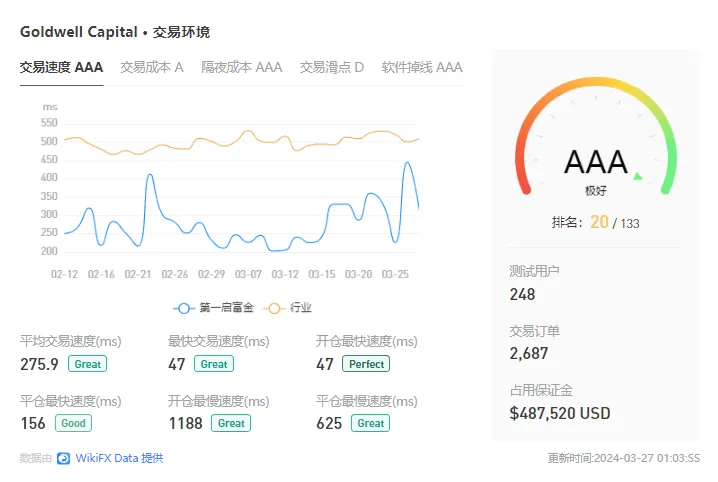The width and height of the screenshot is (718, 482).
Task: Click the 03-07 x-axis date label
Action: point(248,274)
